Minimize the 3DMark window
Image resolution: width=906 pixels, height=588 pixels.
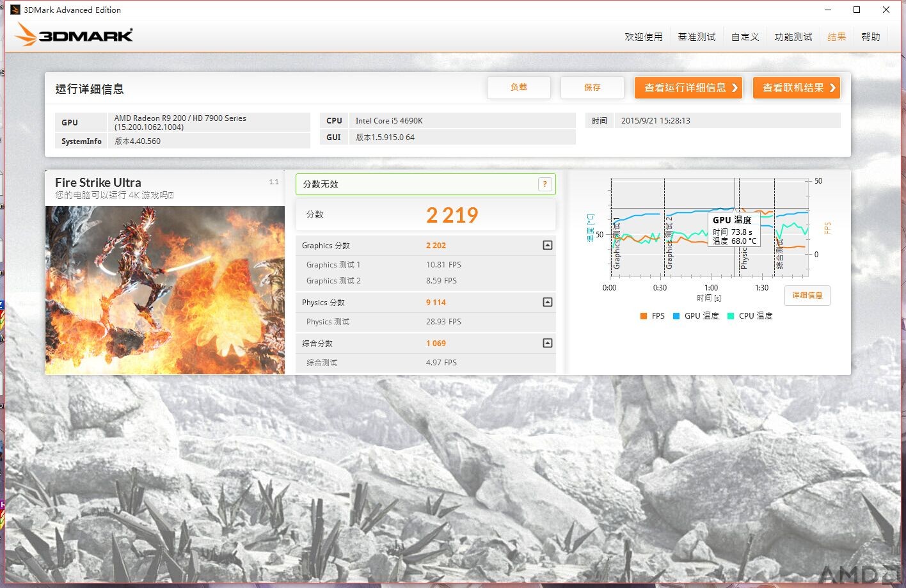(828, 10)
